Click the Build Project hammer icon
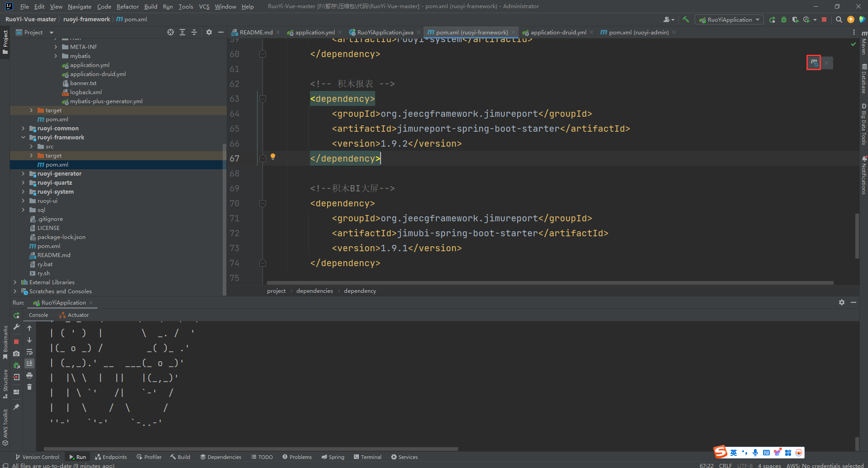 tap(686, 19)
